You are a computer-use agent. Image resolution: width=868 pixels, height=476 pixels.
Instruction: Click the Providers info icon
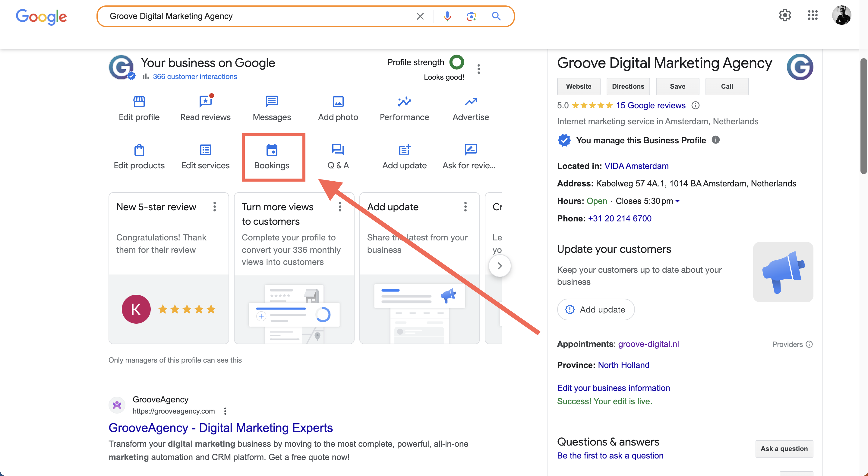point(809,344)
